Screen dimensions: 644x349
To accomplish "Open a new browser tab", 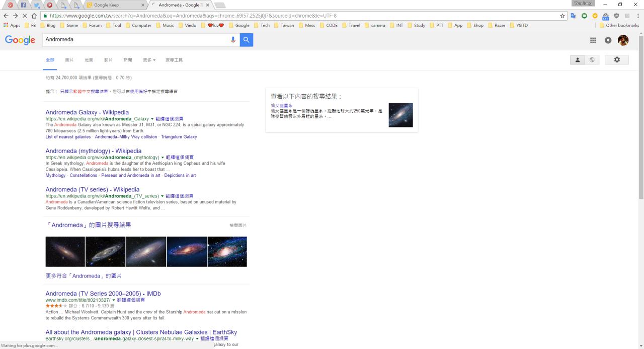I will [220, 5].
